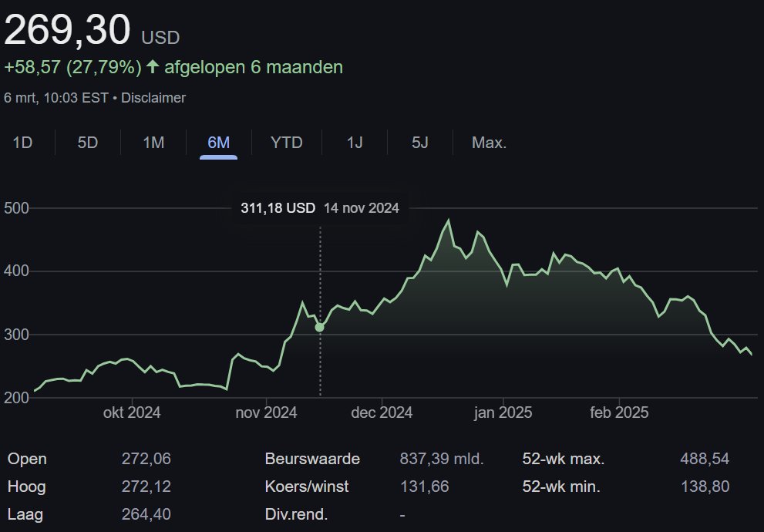The image size is (764, 532).
Task: Click the 311,18 USD tooltip label
Action: pos(278,208)
